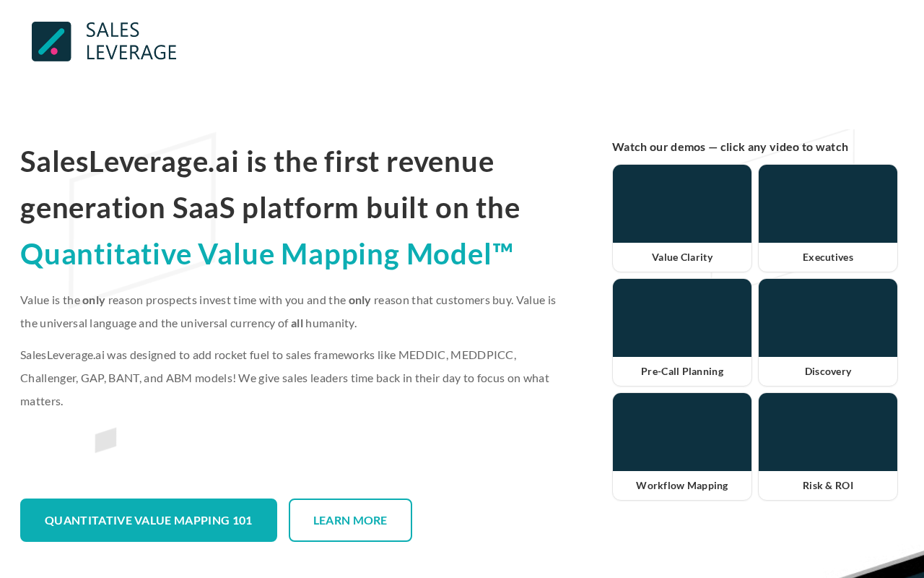The image size is (924, 578).
Task: Select the Discovery caption label
Action: pos(828,371)
